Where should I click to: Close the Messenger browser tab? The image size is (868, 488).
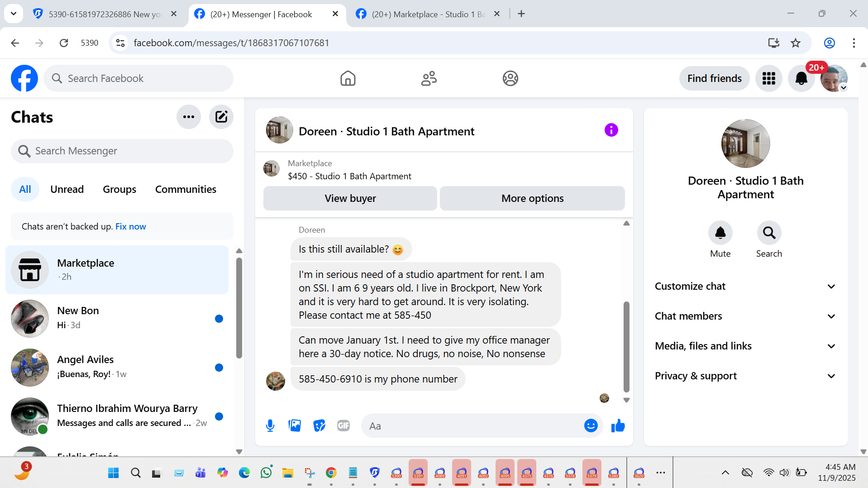coord(335,14)
